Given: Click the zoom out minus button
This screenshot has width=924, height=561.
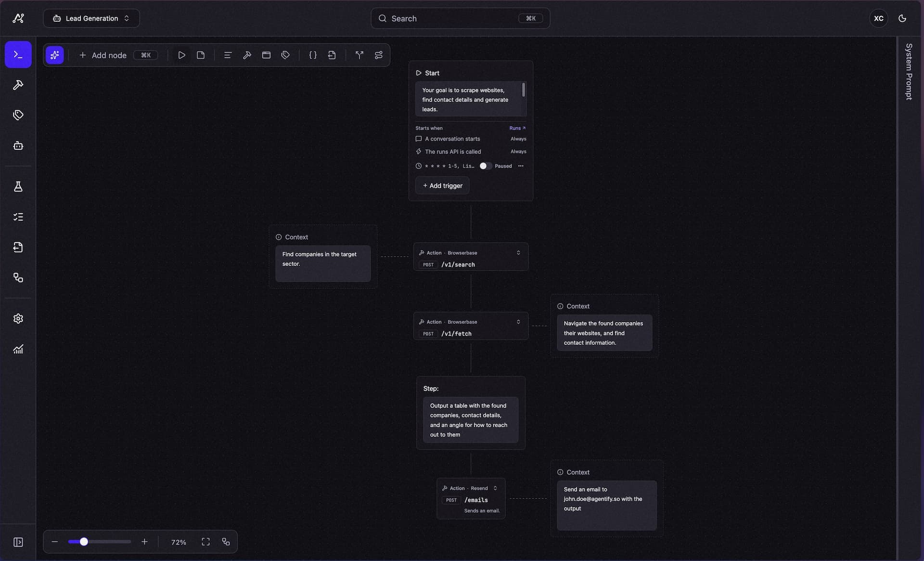Looking at the screenshot, I should point(55,542).
